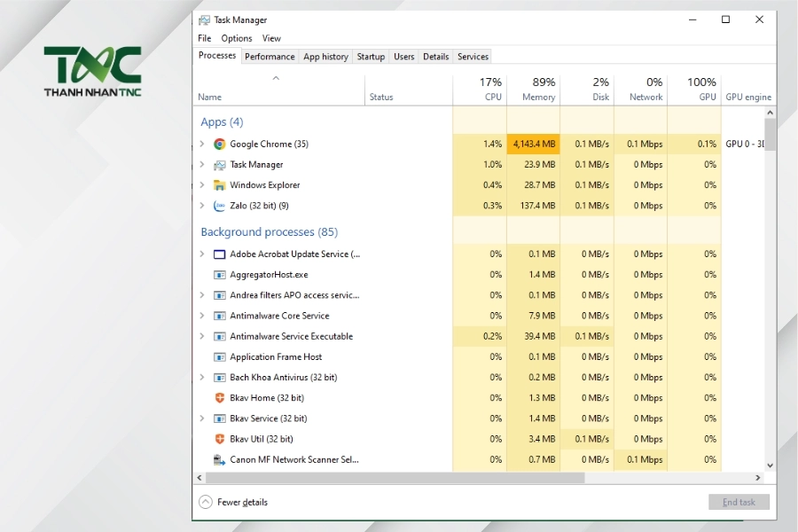This screenshot has width=798, height=532.
Task: Click the Background processes (85) group header
Action: pyautogui.click(x=270, y=232)
